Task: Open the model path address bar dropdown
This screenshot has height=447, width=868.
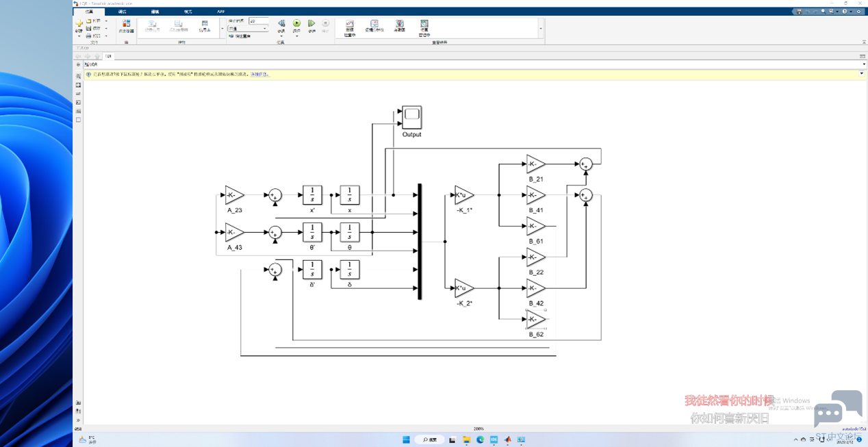Action: [864, 64]
